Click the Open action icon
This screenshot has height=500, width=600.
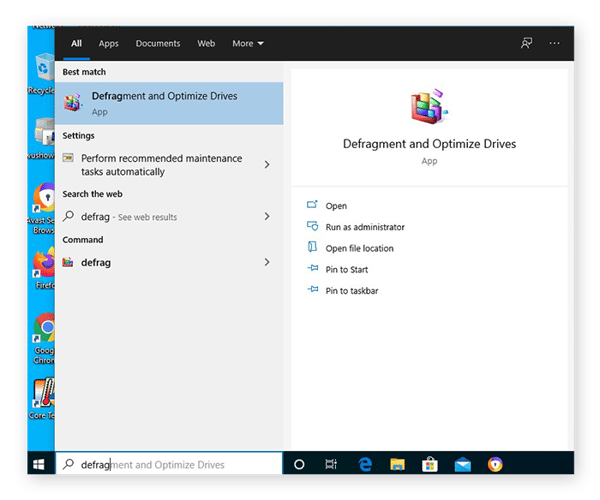[x=312, y=205]
